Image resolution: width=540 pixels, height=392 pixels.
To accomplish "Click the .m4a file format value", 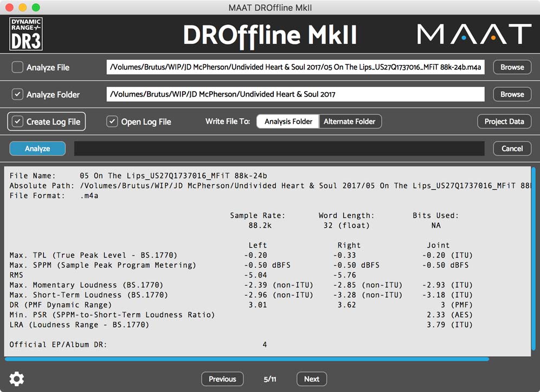I will tap(89, 196).
